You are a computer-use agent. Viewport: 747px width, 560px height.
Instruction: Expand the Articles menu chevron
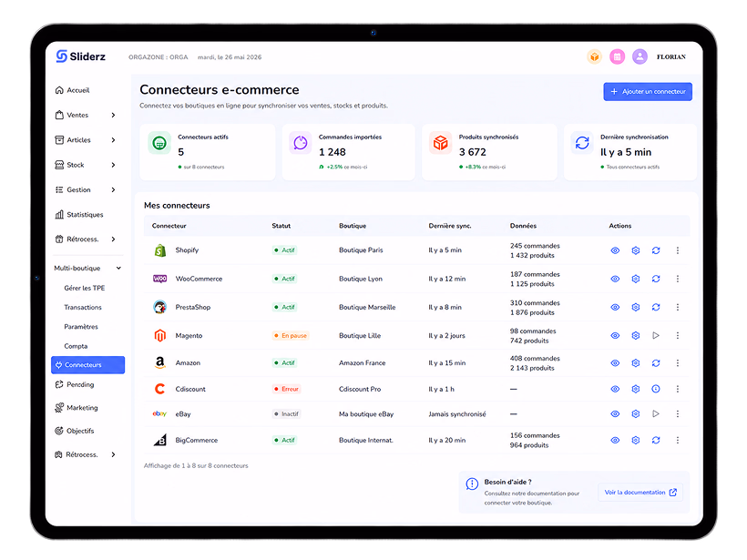pyautogui.click(x=113, y=139)
